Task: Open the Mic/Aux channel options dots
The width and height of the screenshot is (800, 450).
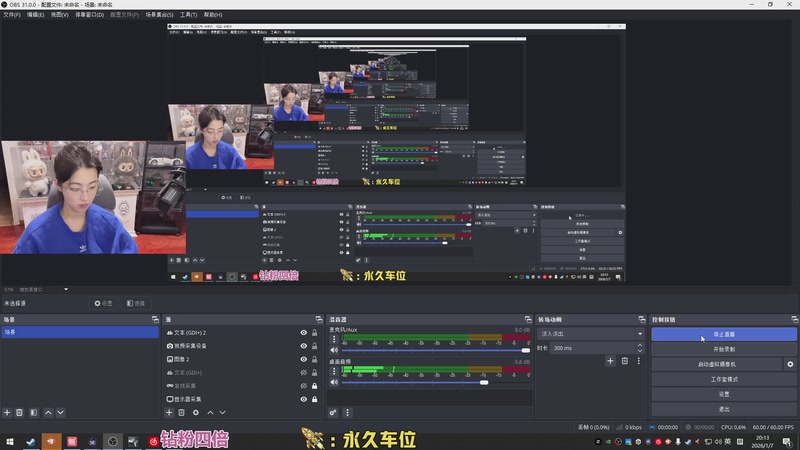Action: (334, 339)
